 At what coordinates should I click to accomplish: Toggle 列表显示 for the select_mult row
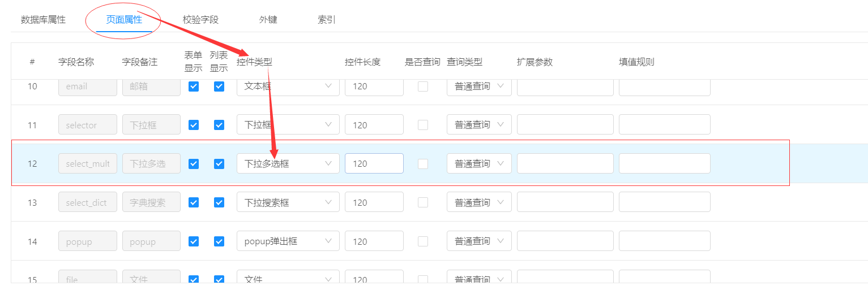pyautogui.click(x=219, y=163)
